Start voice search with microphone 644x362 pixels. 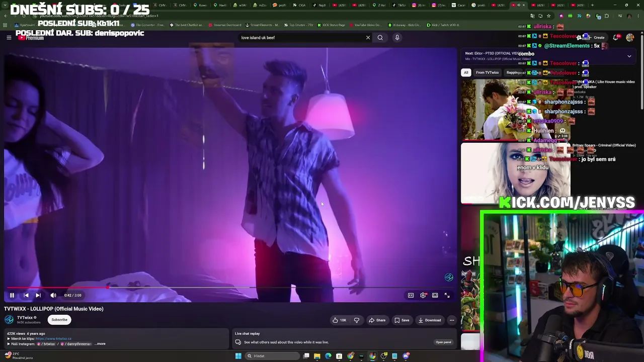coord(397,37)
